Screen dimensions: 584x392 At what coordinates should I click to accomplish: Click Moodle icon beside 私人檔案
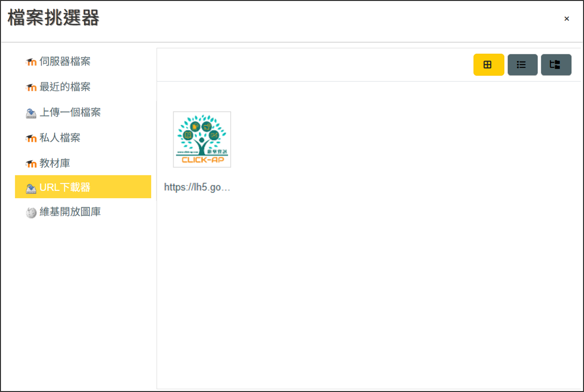click(31, 138)
